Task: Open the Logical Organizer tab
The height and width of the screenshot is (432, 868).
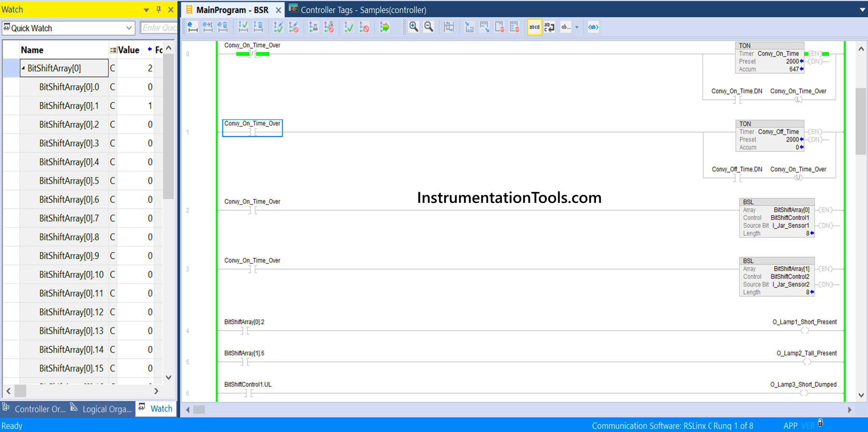Action: (x=102, y=409)
